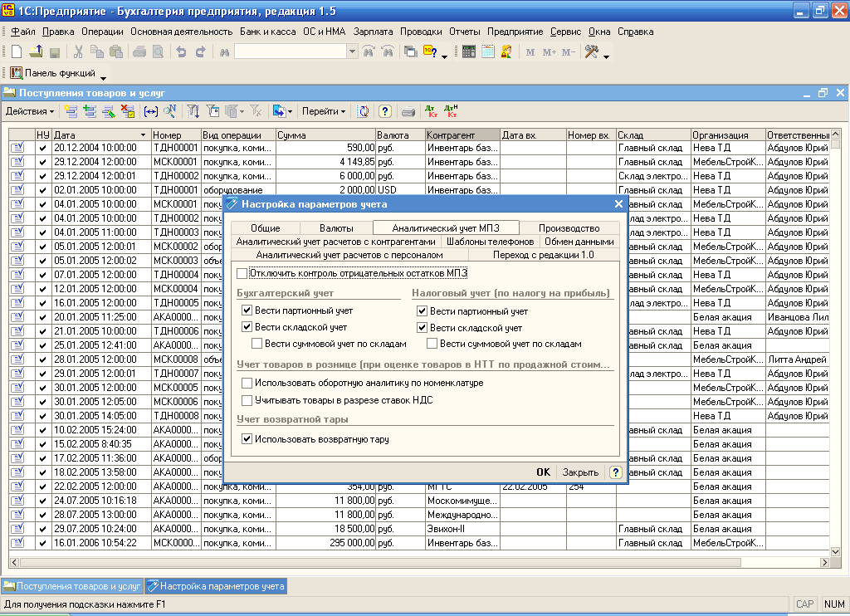The width and height of the screenshot is (850, 616).
Task: Click the refresh list icon
Action: point(363,111)
